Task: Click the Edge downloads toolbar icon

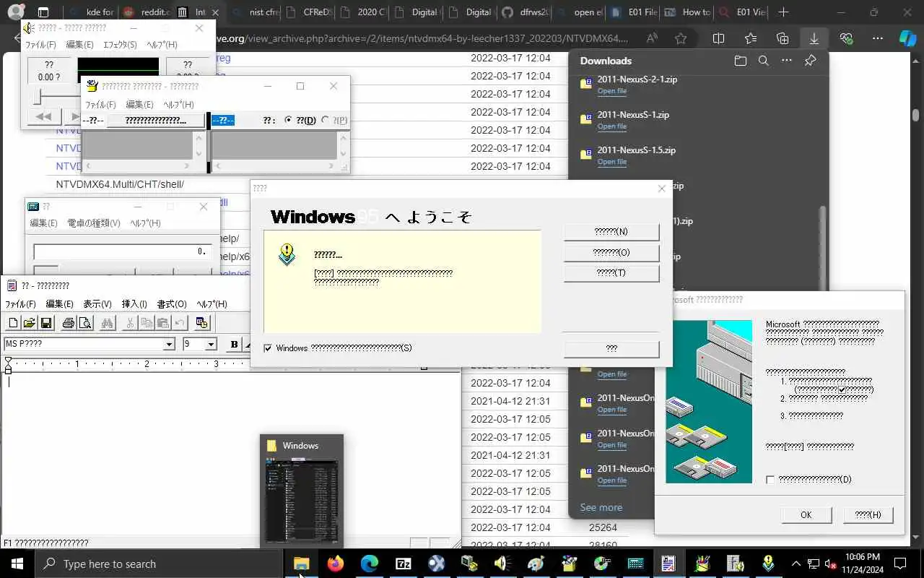Action: pos(814,38)
